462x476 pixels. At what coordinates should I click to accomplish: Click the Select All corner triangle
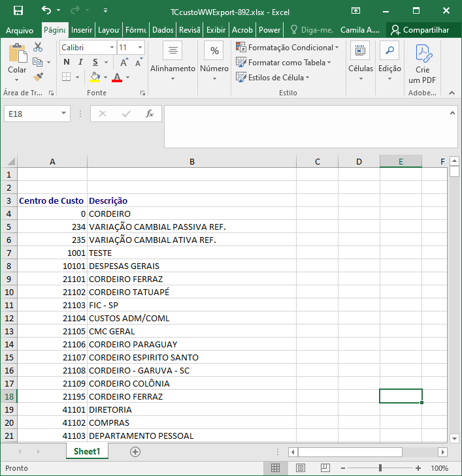11,161
